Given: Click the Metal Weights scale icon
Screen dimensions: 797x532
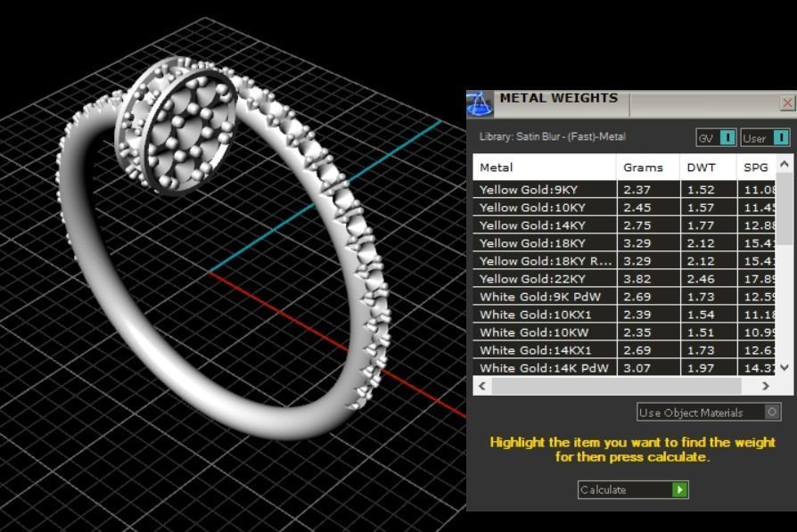Looking at the screenshot, I should coord(480,103).
